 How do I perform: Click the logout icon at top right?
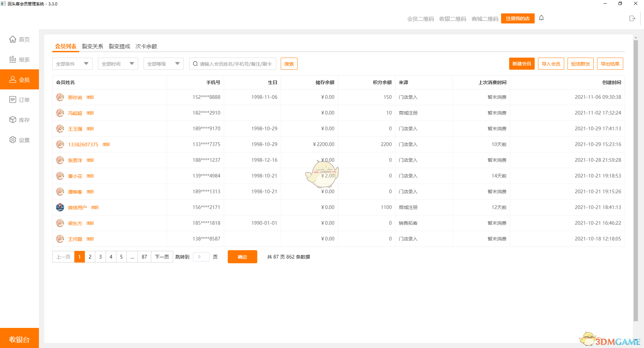[632, 18]
